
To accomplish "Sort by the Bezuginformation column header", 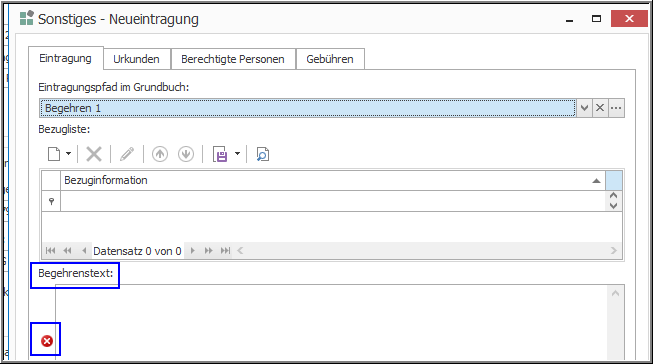I will coord(333,180).
